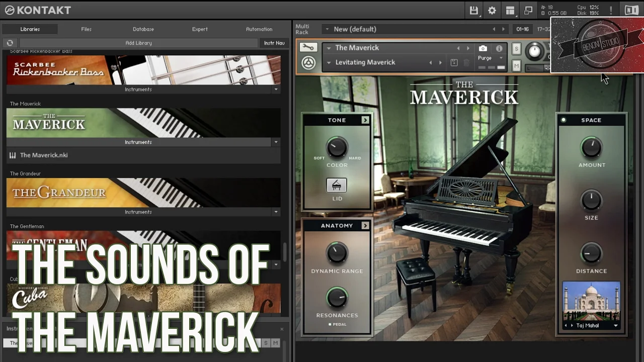Click the workspace layout icon

[x=510, y=10]
